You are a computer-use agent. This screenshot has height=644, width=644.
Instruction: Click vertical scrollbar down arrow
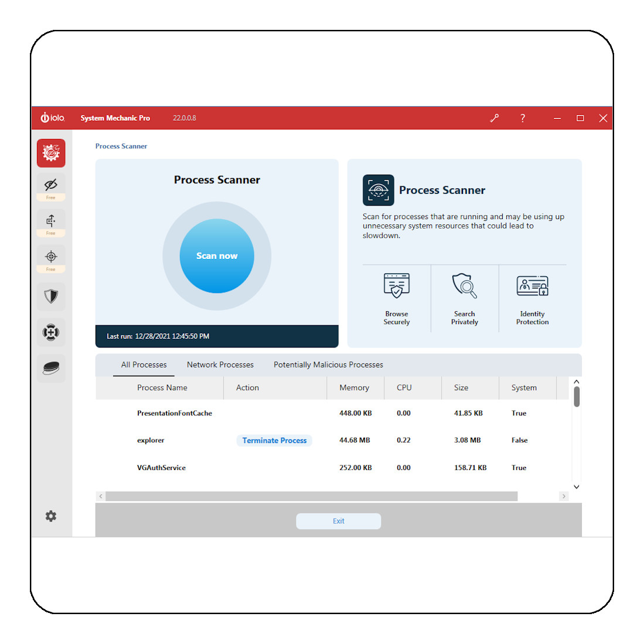(x=577, y=487)
